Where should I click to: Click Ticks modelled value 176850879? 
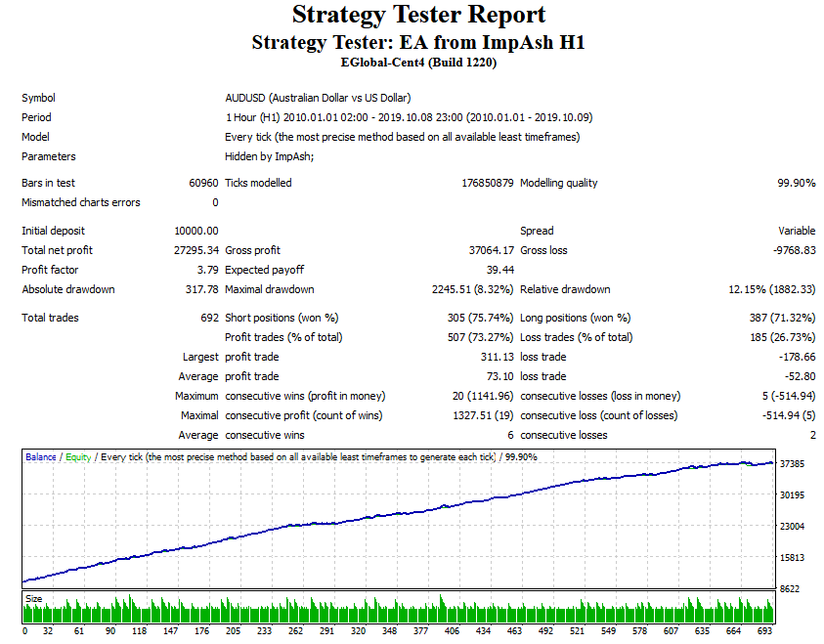pyautogui.click(x=487, y=183)
